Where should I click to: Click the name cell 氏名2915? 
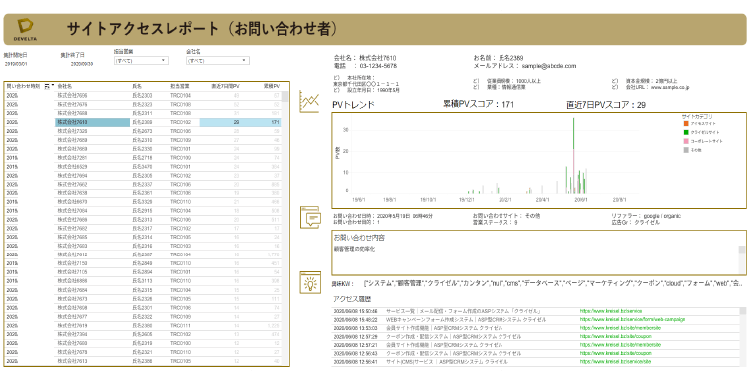coord(142,211)
